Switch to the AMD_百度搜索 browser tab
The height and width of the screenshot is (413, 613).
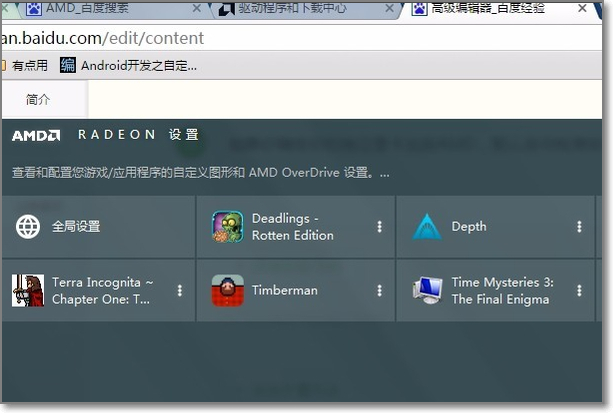coord(113,9)
